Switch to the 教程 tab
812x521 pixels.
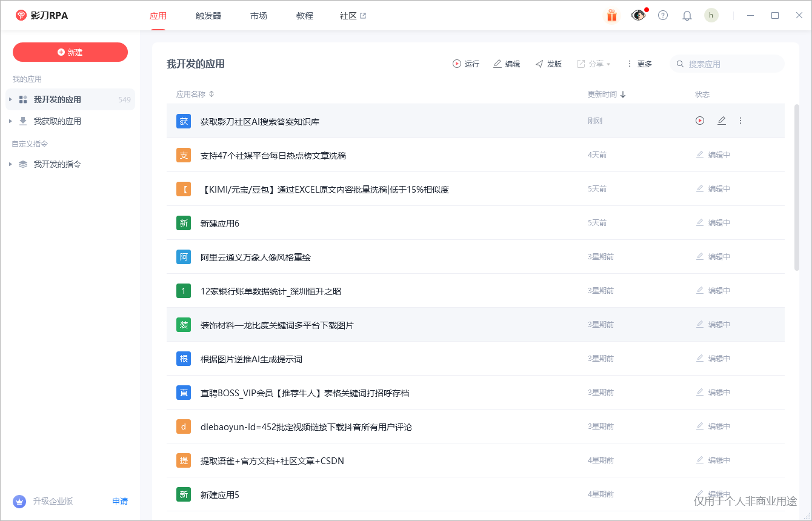point(305,16)
